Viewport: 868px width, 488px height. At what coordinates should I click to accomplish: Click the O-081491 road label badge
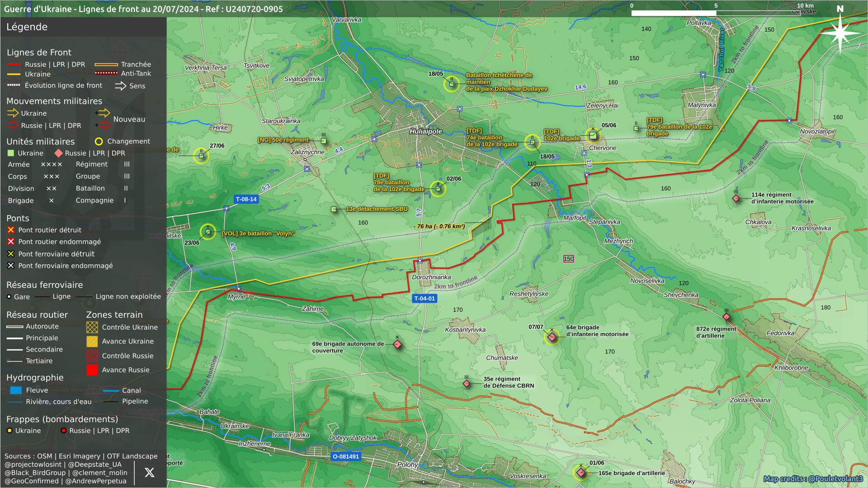tap(346, 456)
